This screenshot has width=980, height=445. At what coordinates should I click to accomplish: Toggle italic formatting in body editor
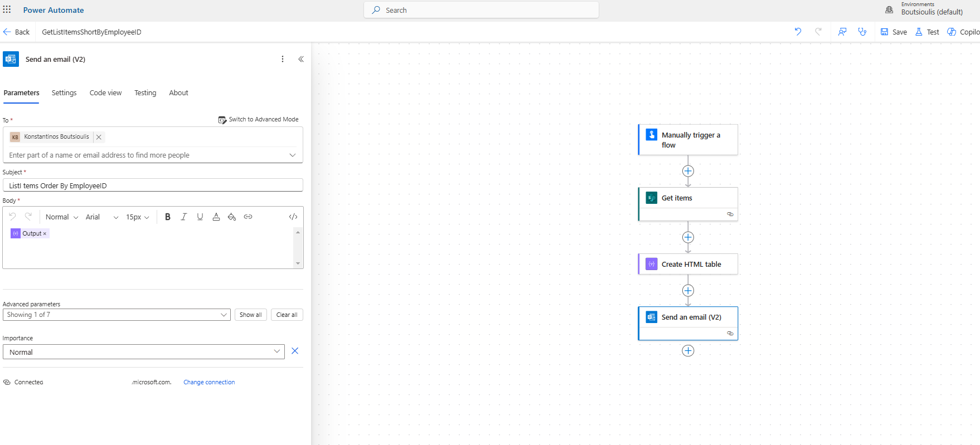pos(183,217)
